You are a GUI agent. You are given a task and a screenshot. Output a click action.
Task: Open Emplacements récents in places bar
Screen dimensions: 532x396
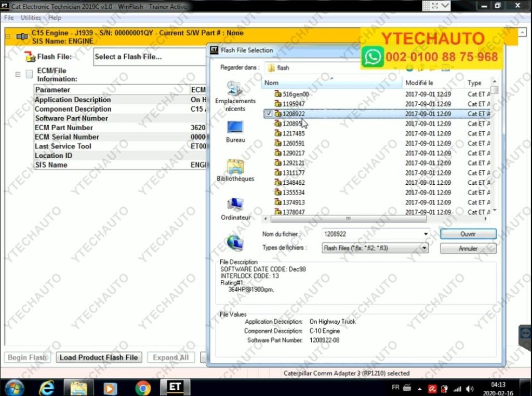pos(235,97)
